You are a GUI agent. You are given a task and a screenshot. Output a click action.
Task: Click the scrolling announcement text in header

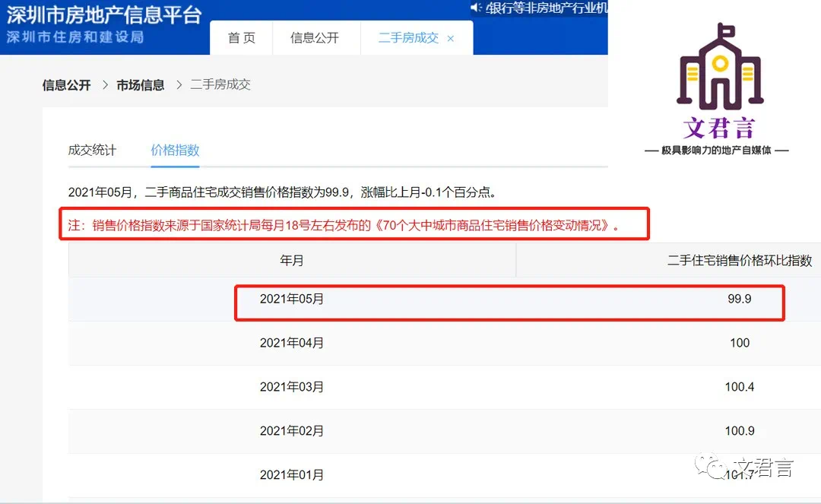click(x=546, y=8)
